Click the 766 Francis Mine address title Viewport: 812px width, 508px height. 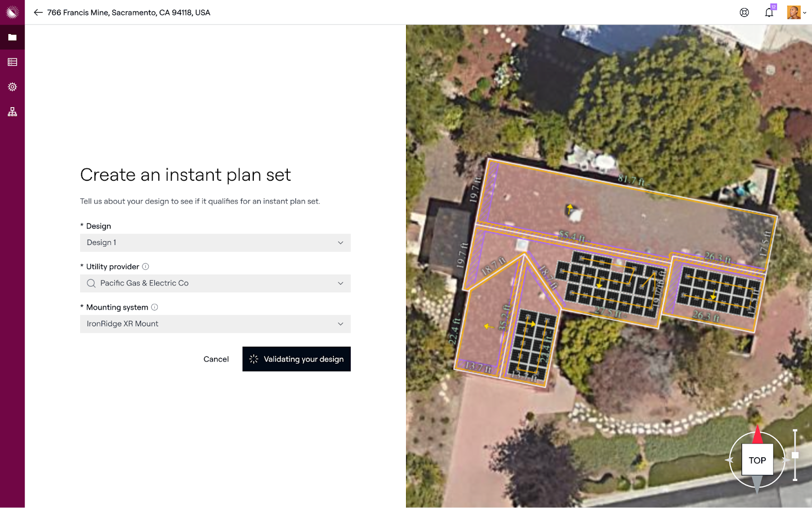pyautogui.click(x=128, y=13)
